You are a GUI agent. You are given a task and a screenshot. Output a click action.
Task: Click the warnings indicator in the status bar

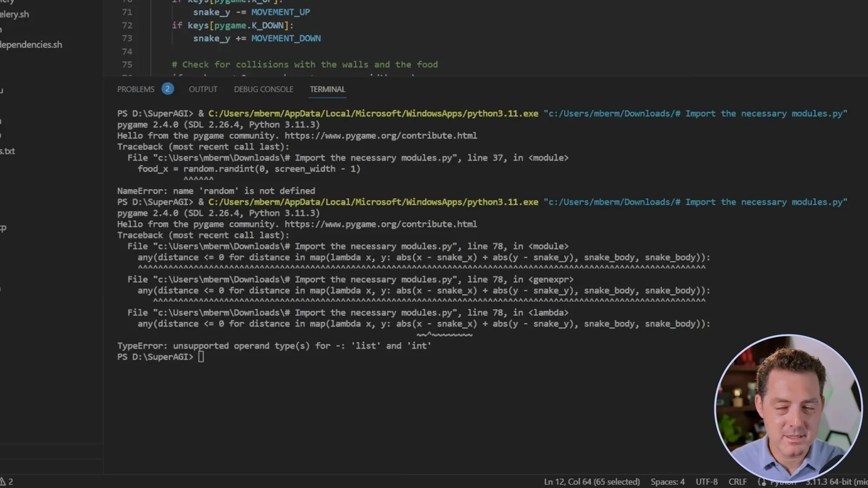point(7,481)
